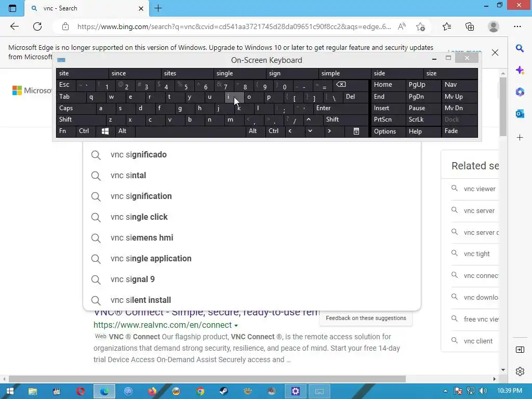Open the profile avatar icon
The height and width of the screenshot is (399, 532).
pyautogui.click(x=493, y=26)
